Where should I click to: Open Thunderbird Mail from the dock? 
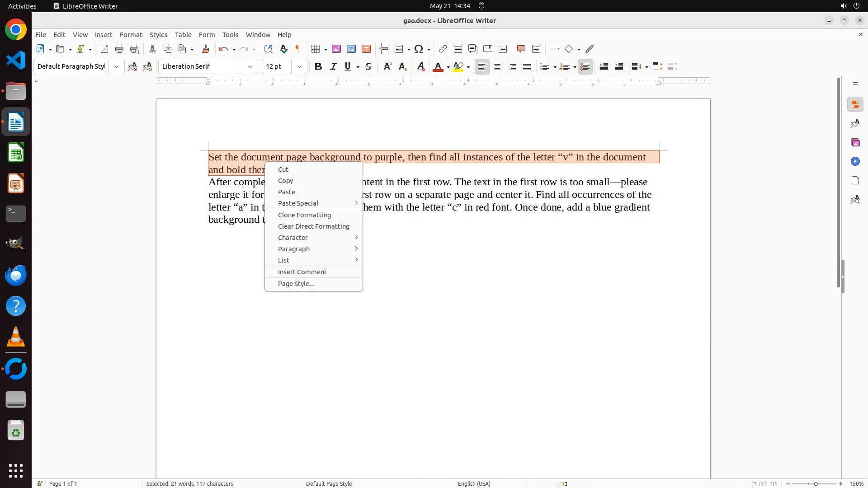pyautogui.click(x=16, y=275)
